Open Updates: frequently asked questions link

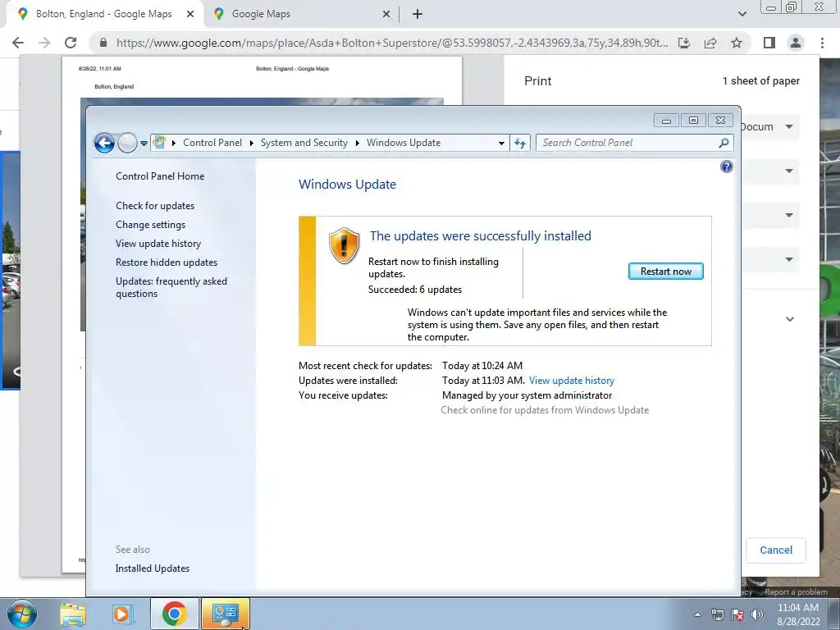(171, 287)
